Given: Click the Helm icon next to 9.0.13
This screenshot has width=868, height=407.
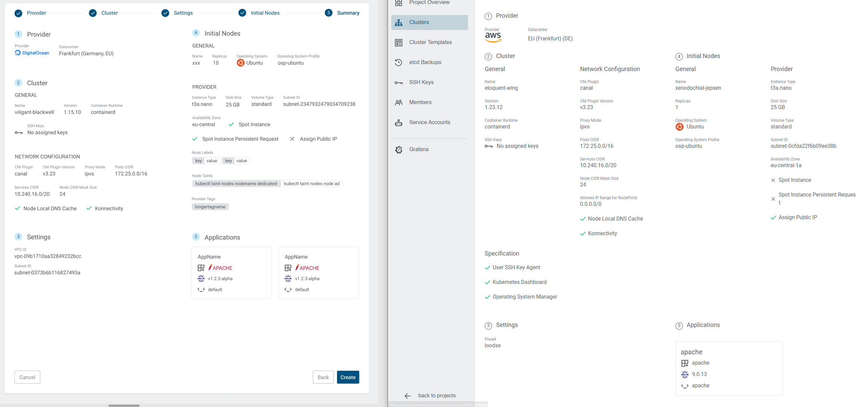Looking at the screenshot, I should tap(685, 374).
